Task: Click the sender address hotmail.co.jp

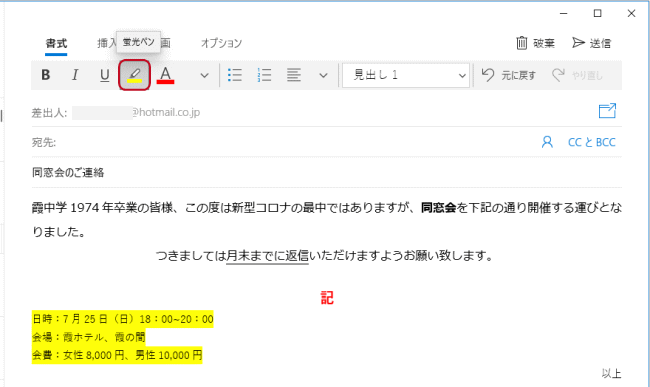Action: 166,112
